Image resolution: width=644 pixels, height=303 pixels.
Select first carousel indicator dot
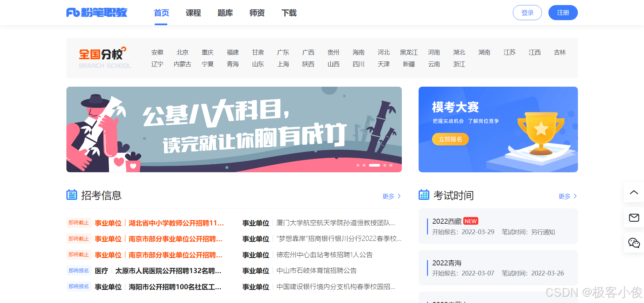pos(358,165)
